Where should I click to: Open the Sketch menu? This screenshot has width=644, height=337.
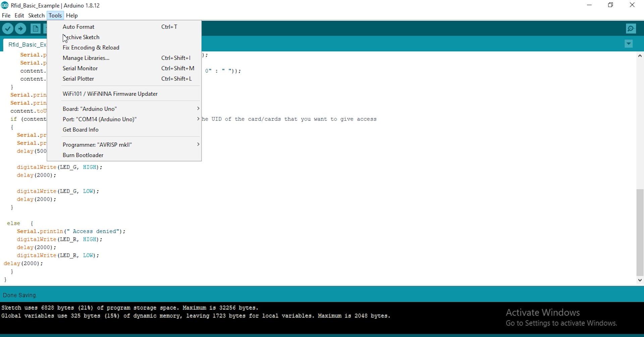point(36,15)
